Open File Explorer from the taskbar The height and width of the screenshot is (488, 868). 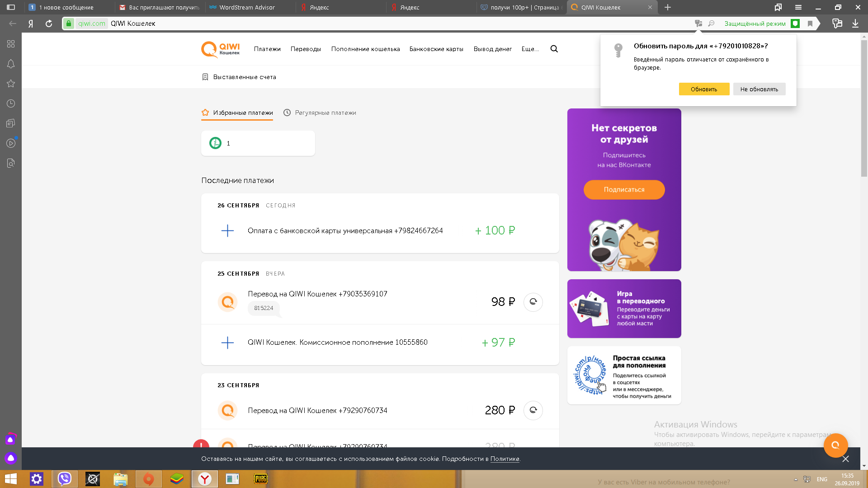coord(121,479)
